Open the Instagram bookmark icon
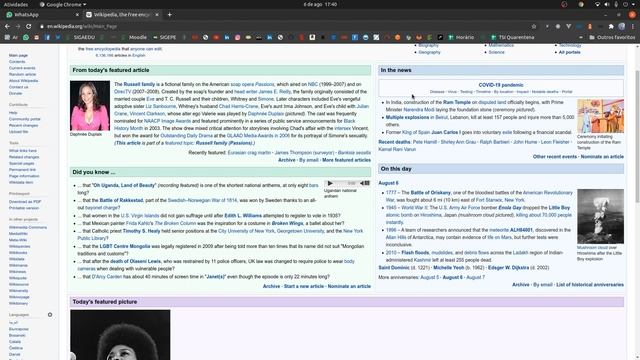 tap(238, 37)
